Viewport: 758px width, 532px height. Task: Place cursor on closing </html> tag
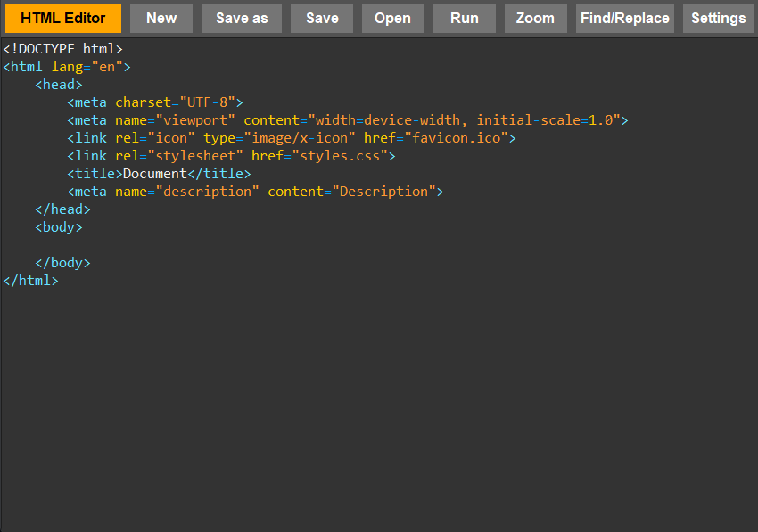point(31,281)
